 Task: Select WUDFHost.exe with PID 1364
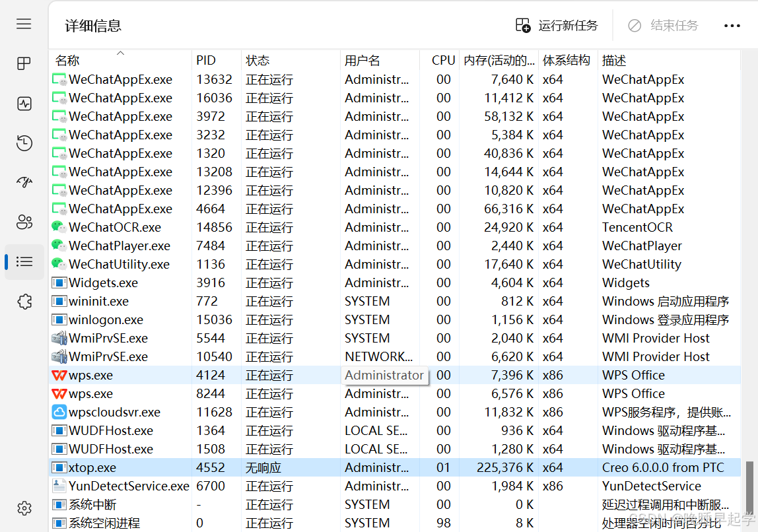point(111,430)
